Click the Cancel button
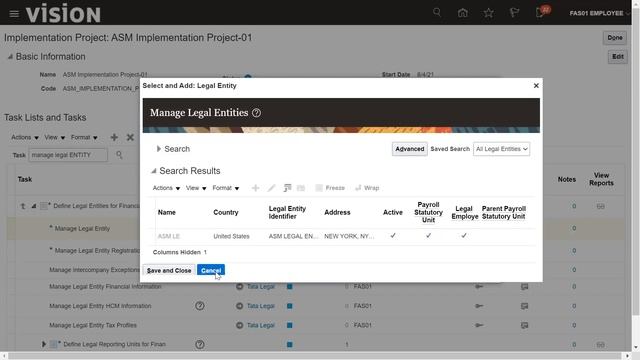Screen dimensions: 640x360 coord(211,270)
